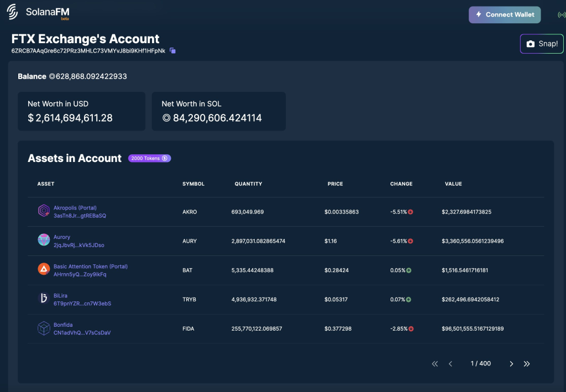The width and height of the screenshot is (566, 392).
Task: Open the Aurory asset link
Action: click(62, 237)
